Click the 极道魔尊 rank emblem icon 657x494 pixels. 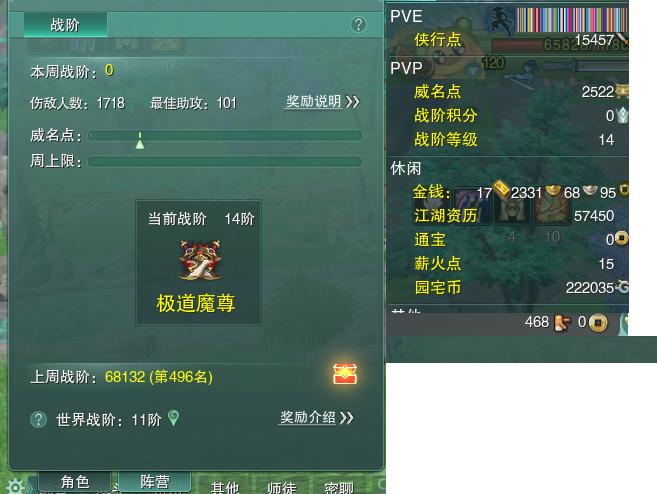(200, 260)
